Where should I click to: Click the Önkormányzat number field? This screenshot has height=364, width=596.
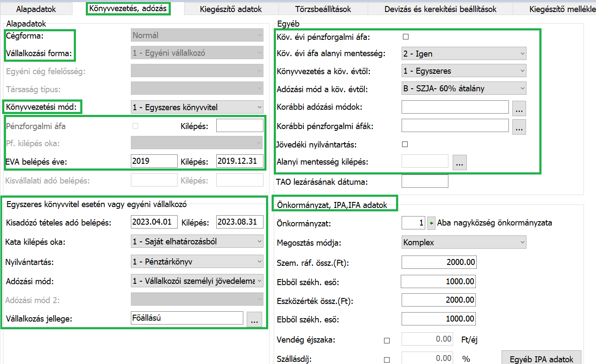click(x=413, y=223)
